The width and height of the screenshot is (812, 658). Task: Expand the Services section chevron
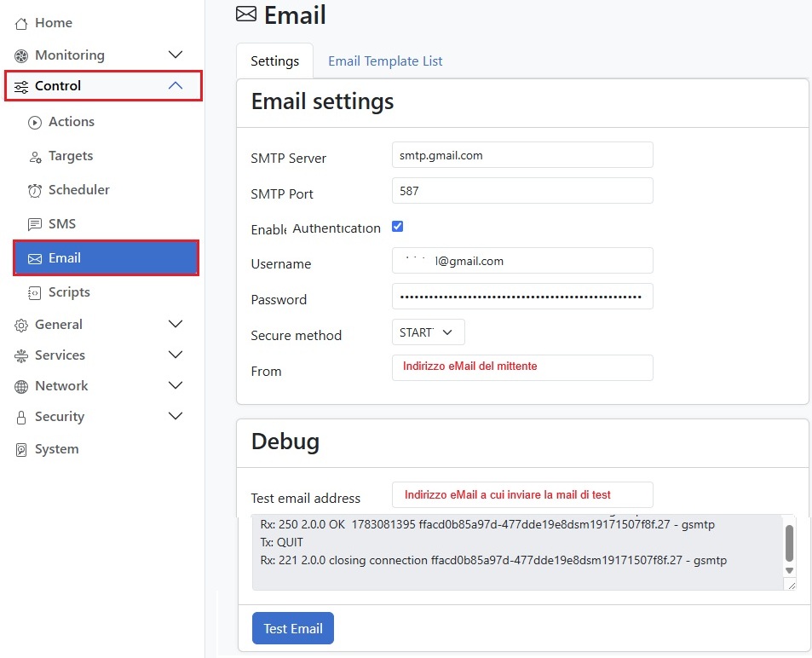click(x=176, y=355)
